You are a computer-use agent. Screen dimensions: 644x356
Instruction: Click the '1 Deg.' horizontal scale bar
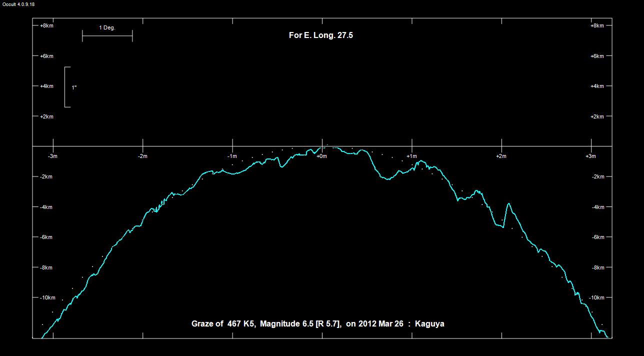(107, 35)
